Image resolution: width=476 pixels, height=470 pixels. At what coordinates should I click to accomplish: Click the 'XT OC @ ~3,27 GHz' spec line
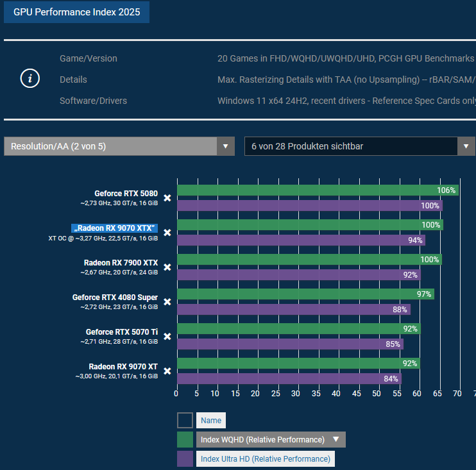tap(103, 238)
